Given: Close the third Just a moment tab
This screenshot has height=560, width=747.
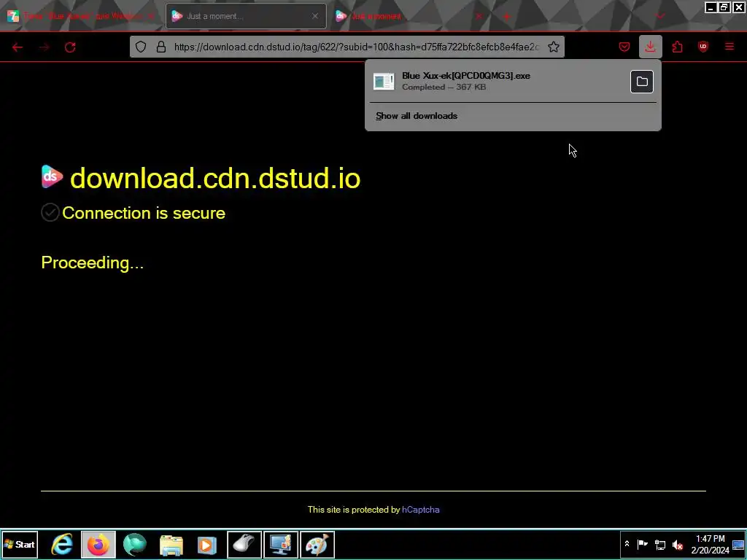Looking at the screenshot, I should pos(479,16).
